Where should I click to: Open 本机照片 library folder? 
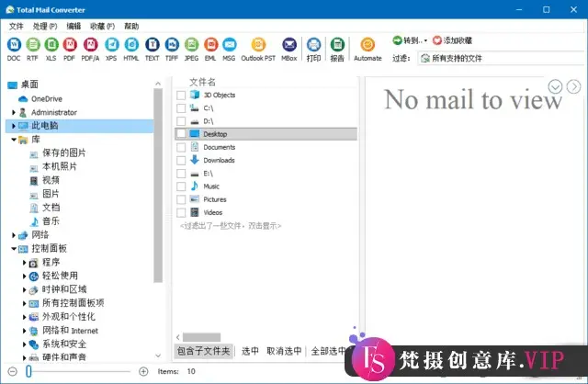pyautogui.click(x=59, y=166)
